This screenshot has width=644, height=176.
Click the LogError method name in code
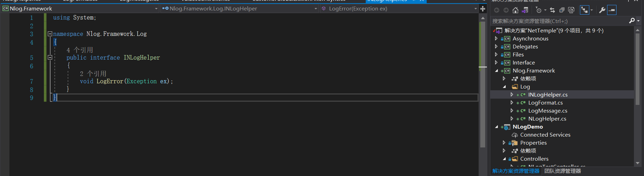[110, 81]
